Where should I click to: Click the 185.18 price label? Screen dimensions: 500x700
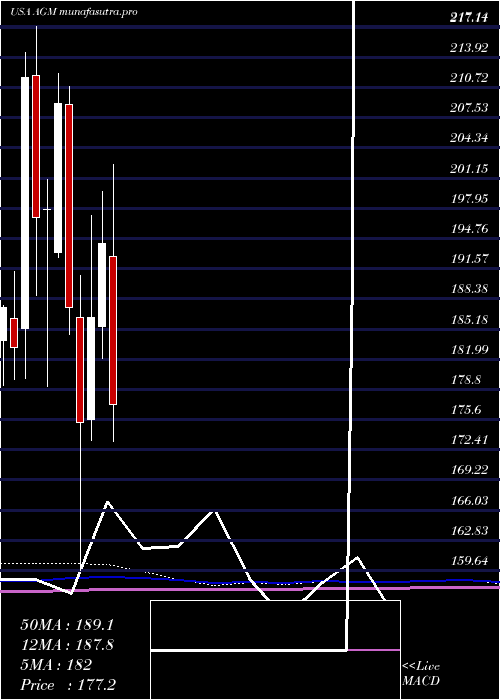[x=470, y=320]
